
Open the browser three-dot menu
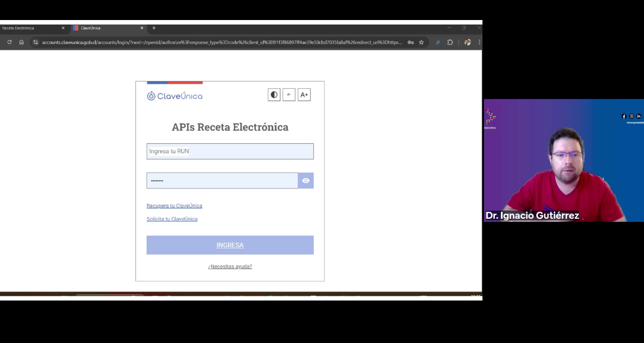(x=479, y=42)
